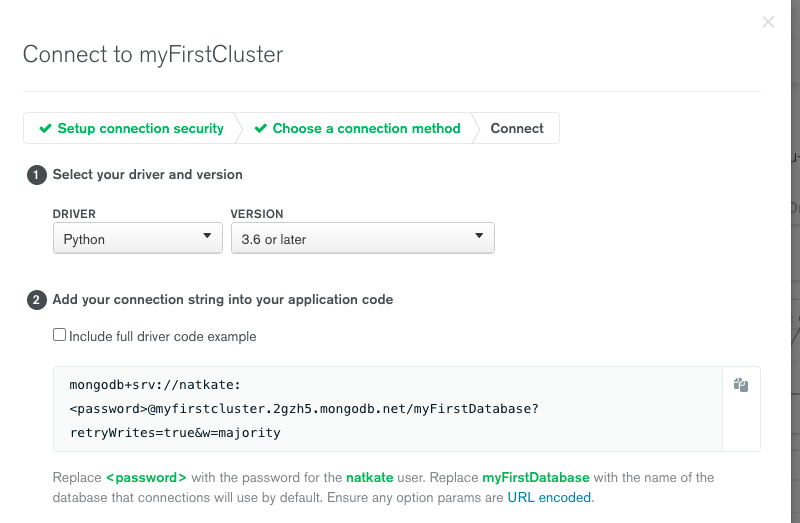Enable Include full driver code example
The width and height of the screenshot is (800, 523).
60,335
